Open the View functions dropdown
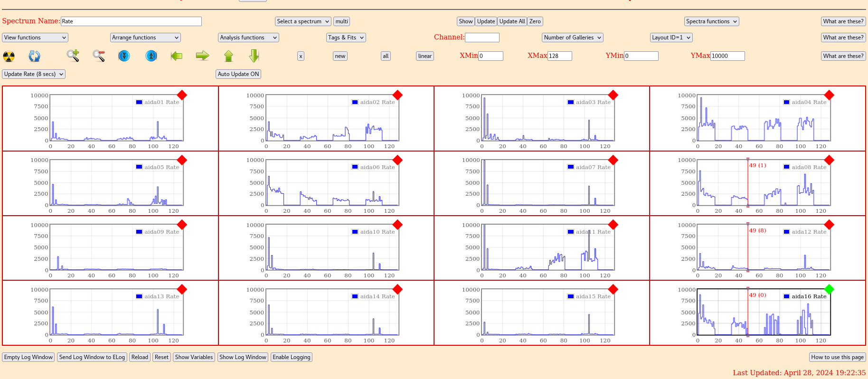The image size is (868, 379). pos(35,38)
